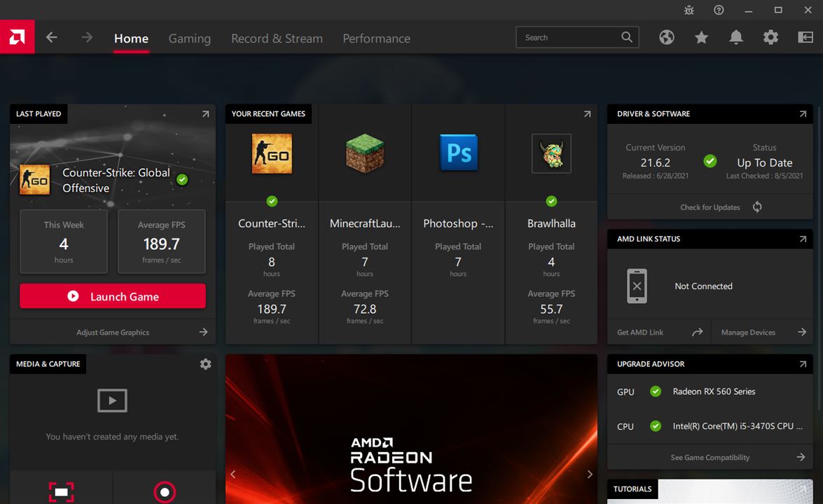Open settings gear in top bar
823x504 pixels.
(x=770, y=38)
